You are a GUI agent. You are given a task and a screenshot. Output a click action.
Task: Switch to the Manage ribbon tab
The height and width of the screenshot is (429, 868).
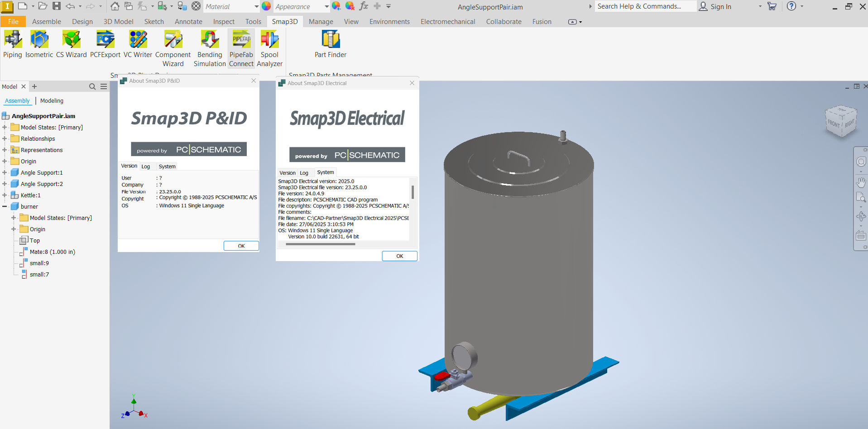coord(321,22)
